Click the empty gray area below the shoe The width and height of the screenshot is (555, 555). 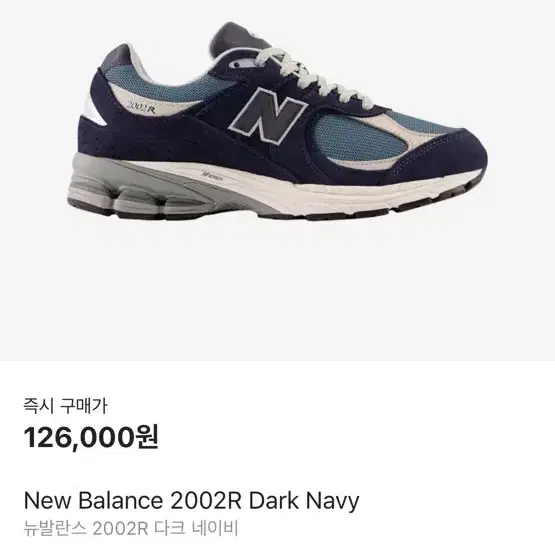tap(278, 290)
